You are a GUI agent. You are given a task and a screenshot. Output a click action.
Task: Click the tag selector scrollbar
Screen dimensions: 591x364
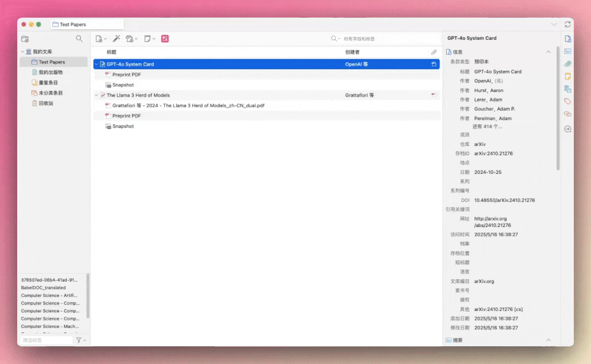pyautogui.click(x=88, y=295)
